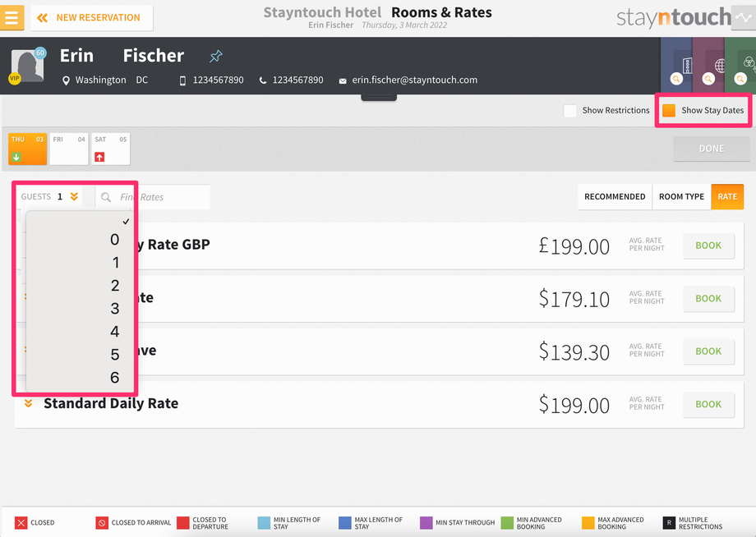Click the green arrival arrow icon

(x=16, y=157)
